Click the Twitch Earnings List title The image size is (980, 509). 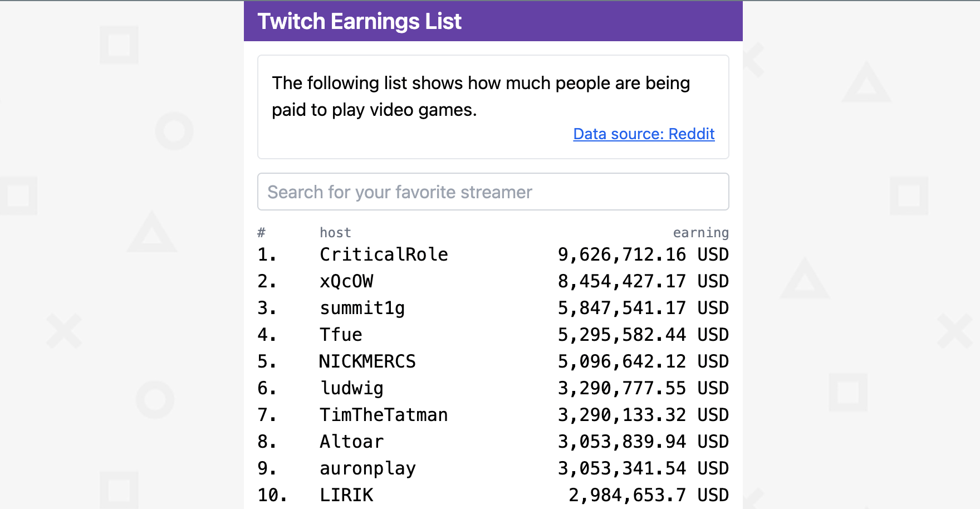[359, 21]
